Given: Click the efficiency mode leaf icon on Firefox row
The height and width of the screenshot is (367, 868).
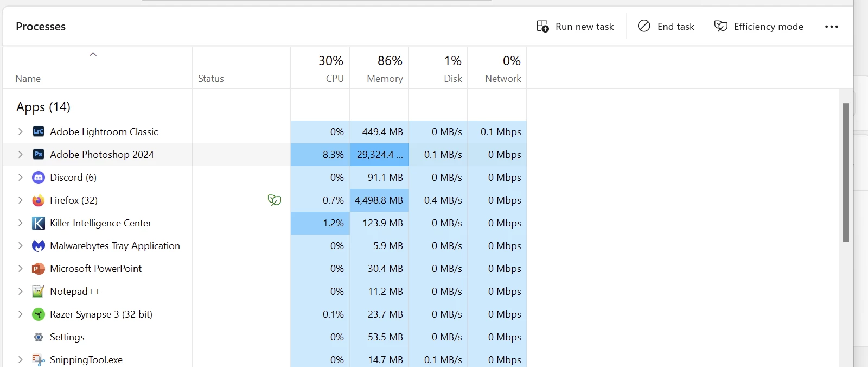Looking at the screenshot, I should pos(275,200).
